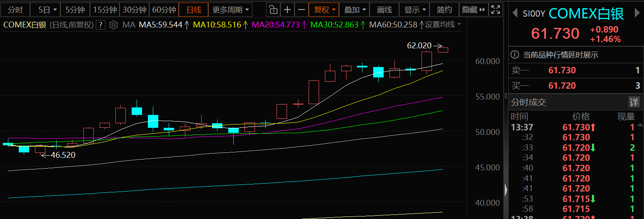Go to previous instrument with left arrow
The width and height of the screenshot is (644, 219).
pos(514,13)
